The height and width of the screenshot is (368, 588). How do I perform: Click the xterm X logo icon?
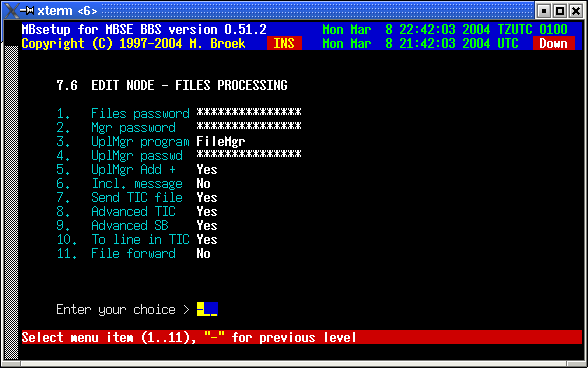click(11, 11)
